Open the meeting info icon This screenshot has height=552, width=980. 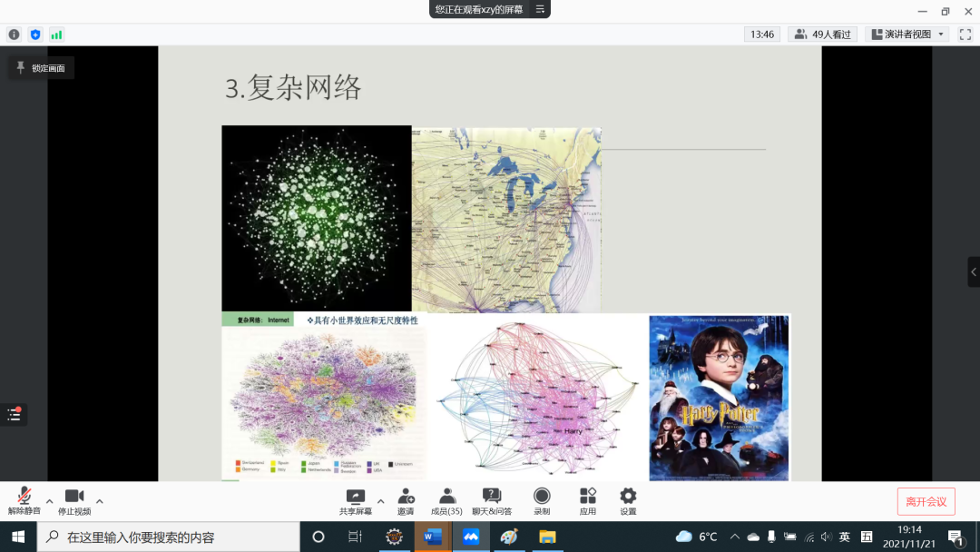(14, 34)
